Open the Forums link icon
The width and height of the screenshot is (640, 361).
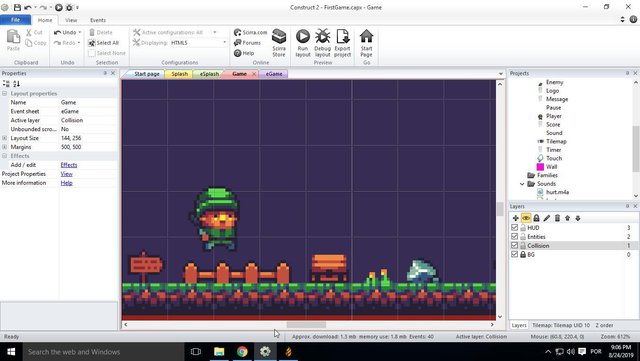(238, 42)
